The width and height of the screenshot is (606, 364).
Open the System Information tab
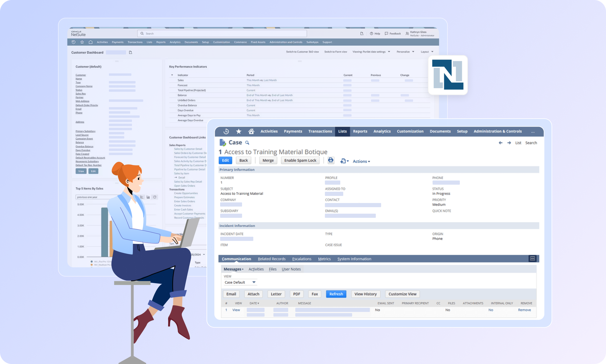pos(354,259)
